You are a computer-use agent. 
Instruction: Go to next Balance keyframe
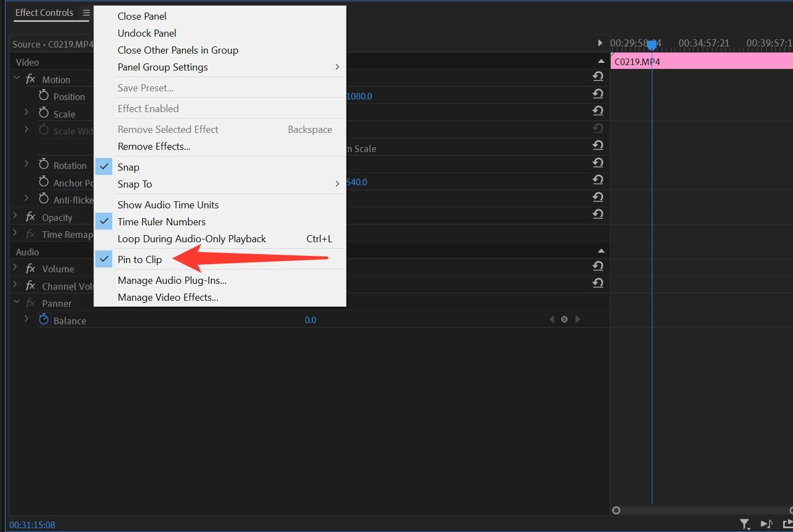pos(577,319)
